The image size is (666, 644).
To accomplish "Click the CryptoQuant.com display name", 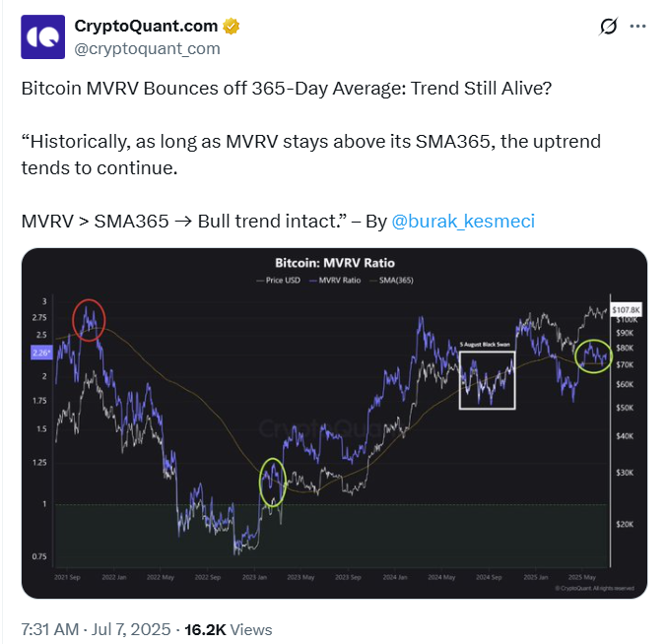I will pos(146,27).
